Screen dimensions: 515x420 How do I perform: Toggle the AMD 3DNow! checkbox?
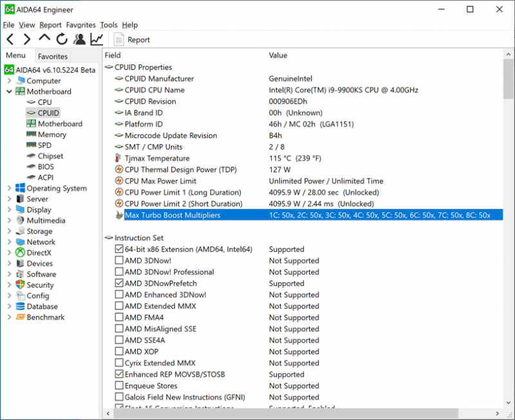(x=119, y=260)
